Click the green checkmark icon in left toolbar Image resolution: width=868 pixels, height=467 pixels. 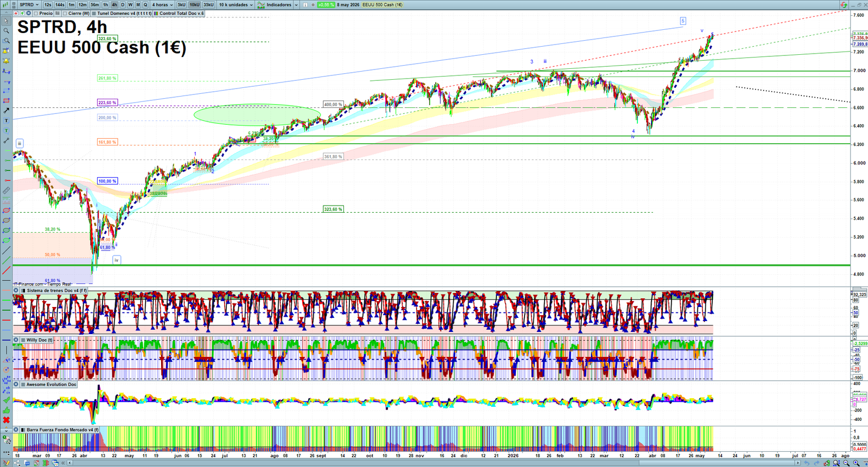[x=7, y=400]
